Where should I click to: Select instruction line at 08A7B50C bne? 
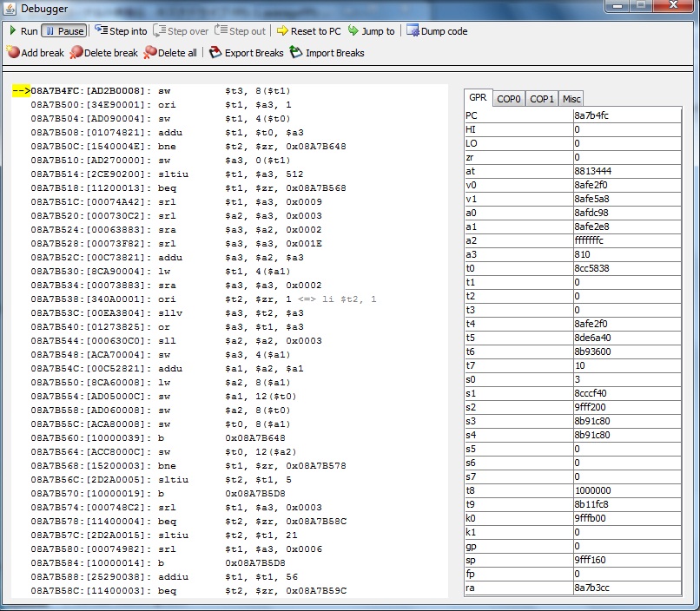[188, 146]
